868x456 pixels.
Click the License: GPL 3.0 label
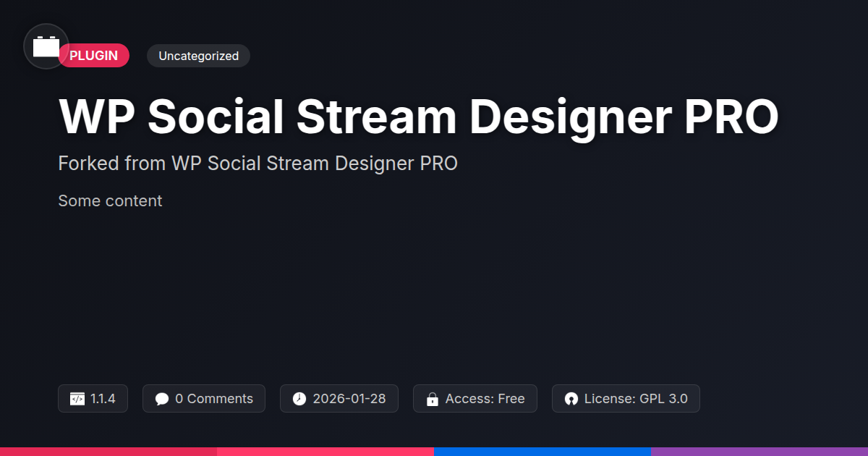(x=636, y=399)
